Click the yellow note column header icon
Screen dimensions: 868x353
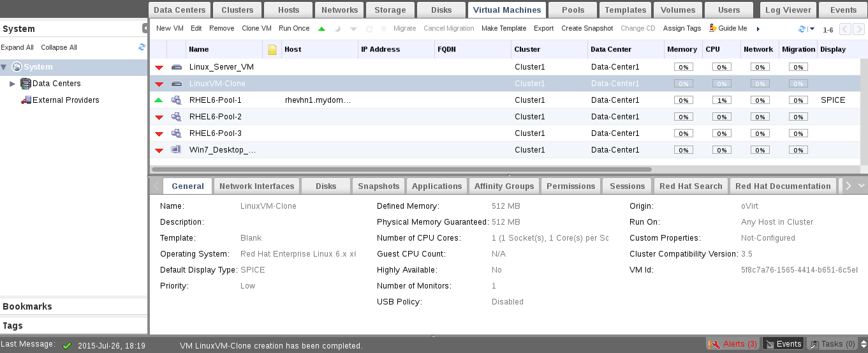point(272,50)
